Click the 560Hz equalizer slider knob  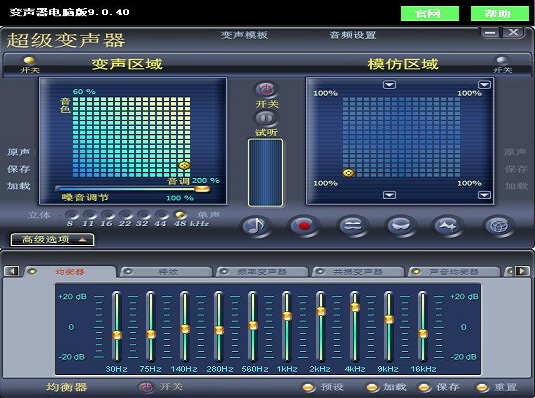253,325
